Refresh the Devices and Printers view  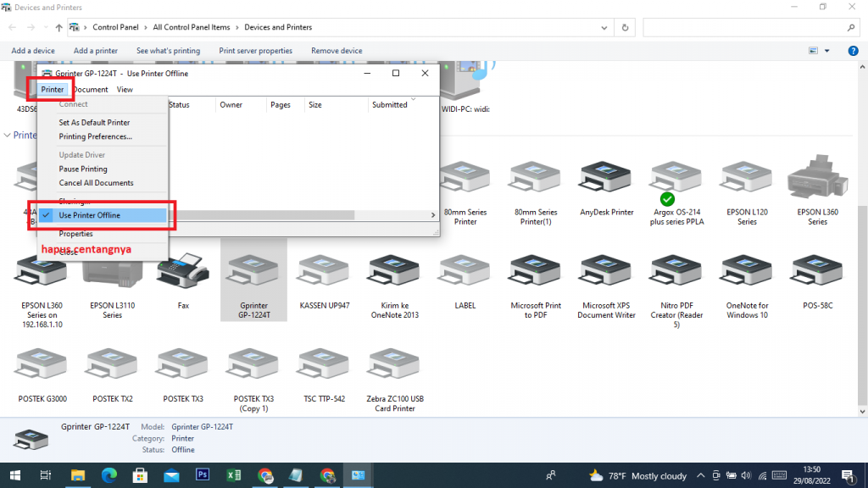625,27
